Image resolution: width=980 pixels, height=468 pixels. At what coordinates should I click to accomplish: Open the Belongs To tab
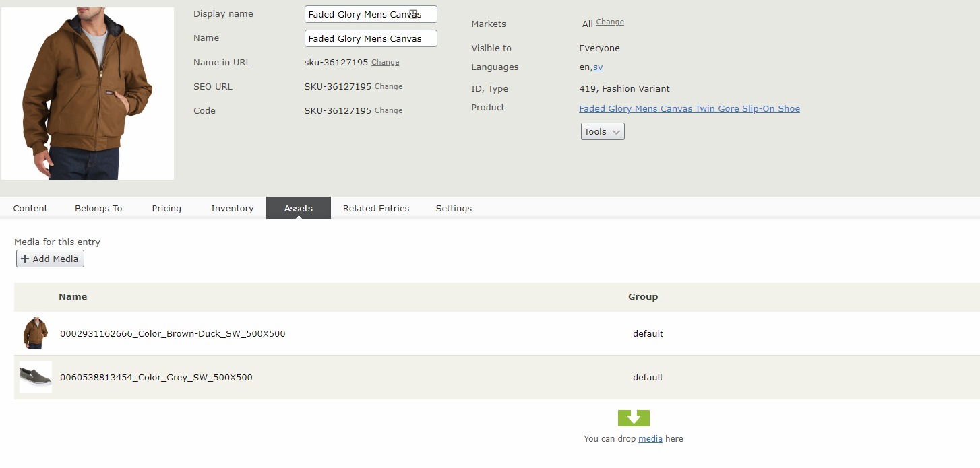click(98, 208)
